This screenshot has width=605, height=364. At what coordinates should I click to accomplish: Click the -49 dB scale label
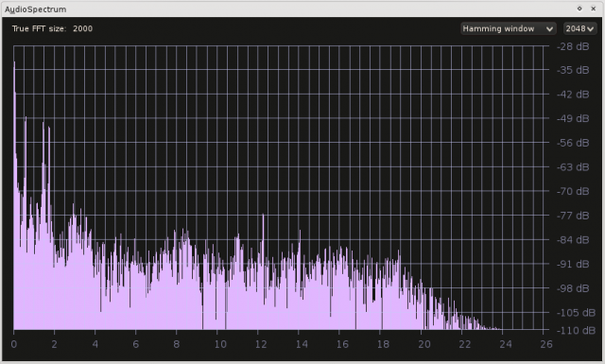pos(573,118)
